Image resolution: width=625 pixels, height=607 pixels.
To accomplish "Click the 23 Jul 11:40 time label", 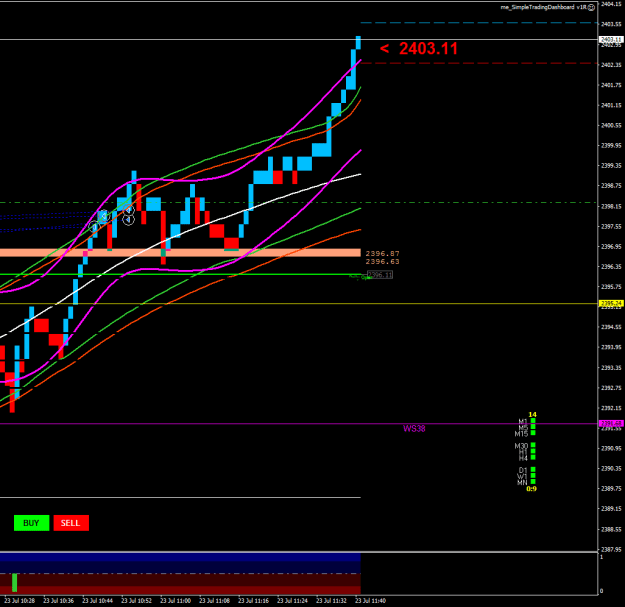I will pyautogui.click(x=370, y=601).
